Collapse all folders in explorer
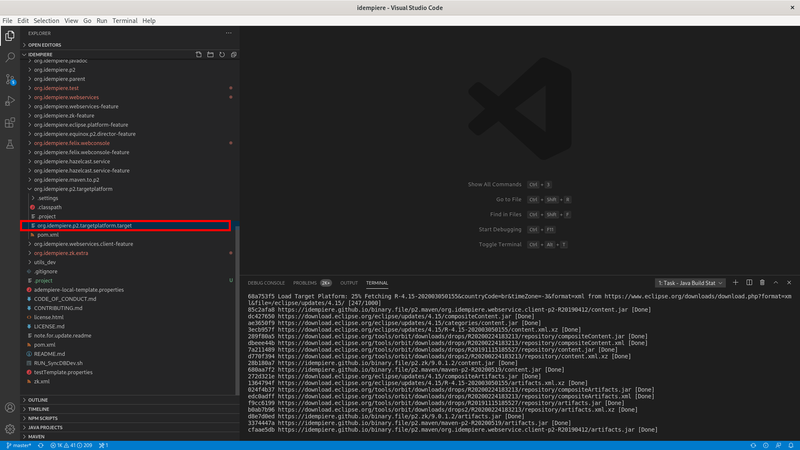Image resolution: width=800 pixels, height=450 pixels. point(234,54)
